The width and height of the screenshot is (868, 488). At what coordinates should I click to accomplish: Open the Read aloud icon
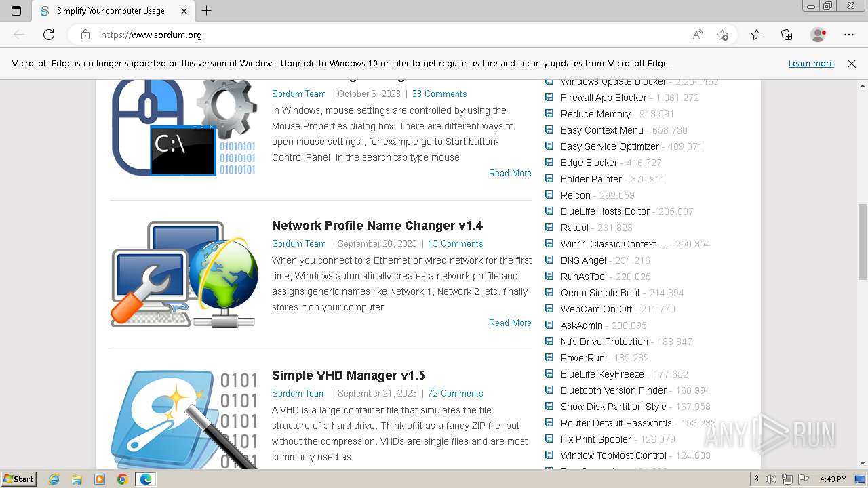point(698,35)
